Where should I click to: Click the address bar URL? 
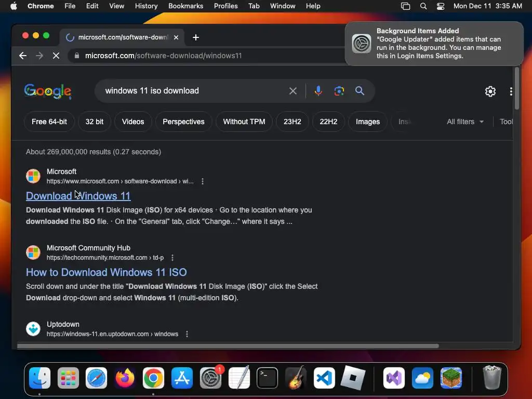click(x=163, y=56)
